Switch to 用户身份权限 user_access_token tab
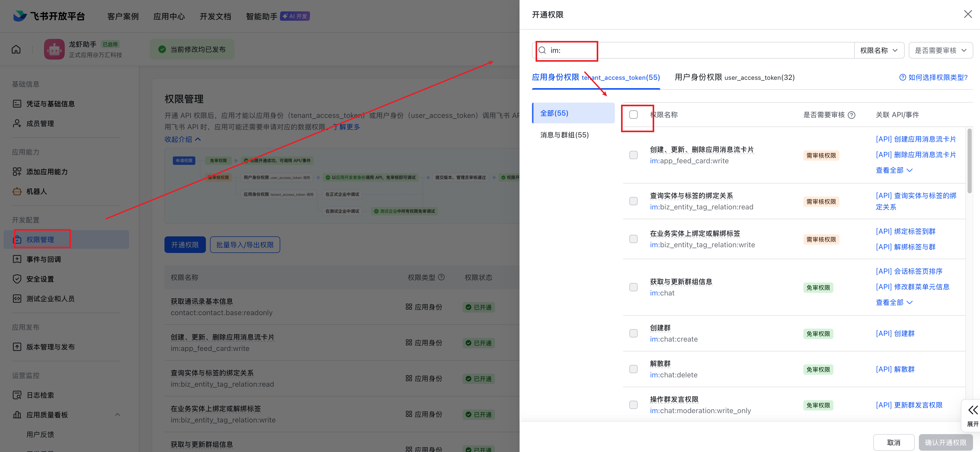 [x=734, y=77]
